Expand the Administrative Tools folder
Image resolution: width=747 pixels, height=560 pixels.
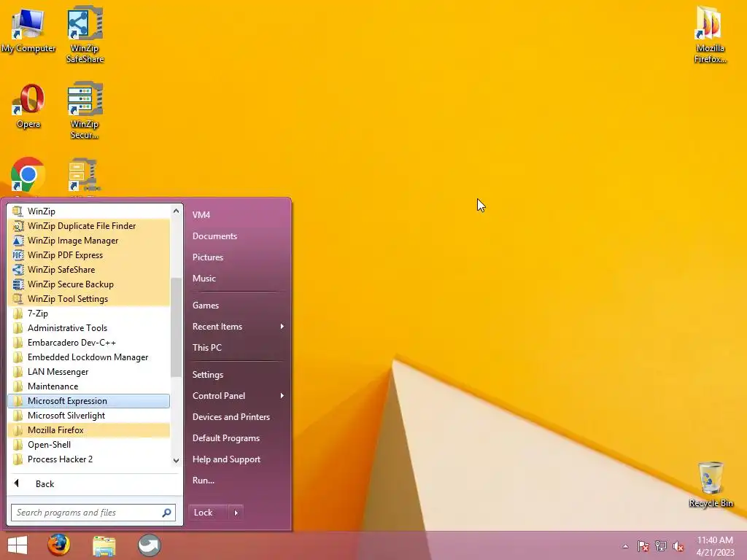click(x=88, y=328)
